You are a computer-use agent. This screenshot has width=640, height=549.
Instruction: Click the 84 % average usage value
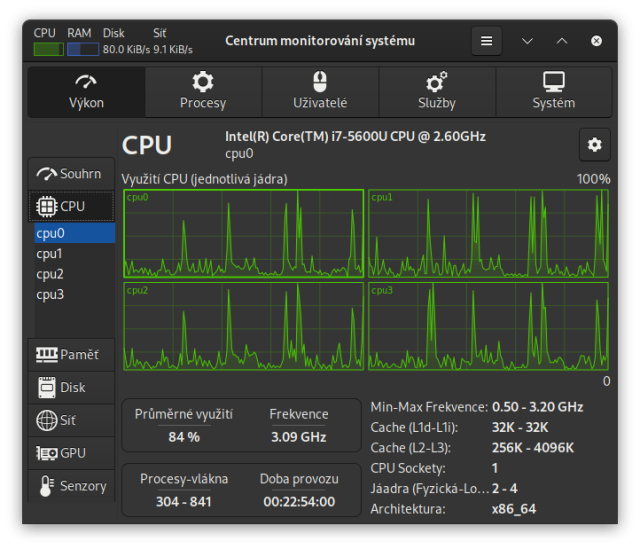(184, 437)
